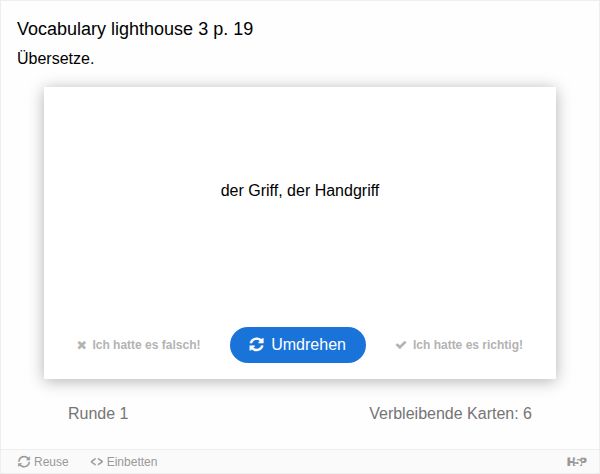Click the title 'Vocabulary lighthouse 3 p. 19'
Image resolution: width=600 pixels, height=474 pixels.
point(135,29)
